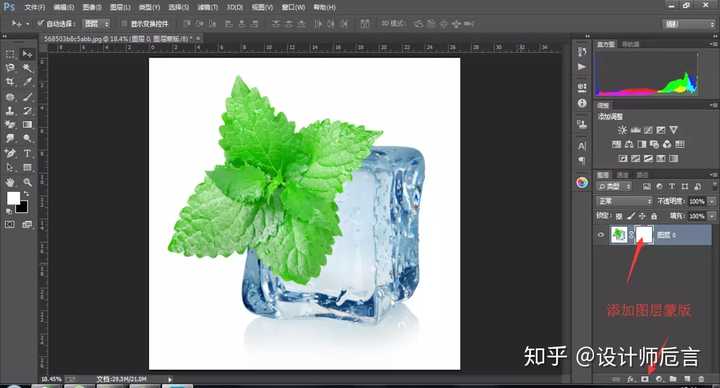Image resolution: width=720 pixels, height=388 pixels.
Task: Select the Rectangular Marquee tool
Action: 10,54
